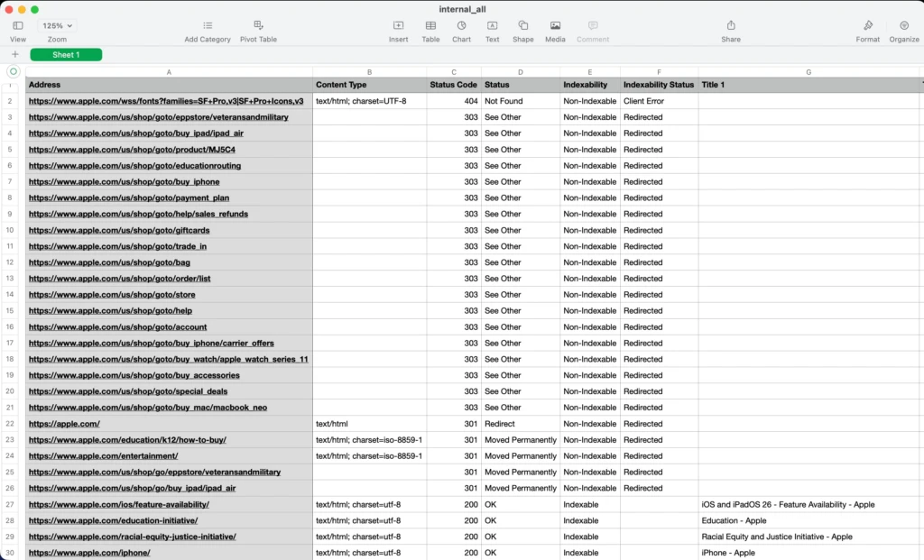This screenshot has width=924, height=560.
Task: Select 'iOS and iPadOS 26 - Feature Availability' cell
Action: pyautogui.click(x=808, y=505)
